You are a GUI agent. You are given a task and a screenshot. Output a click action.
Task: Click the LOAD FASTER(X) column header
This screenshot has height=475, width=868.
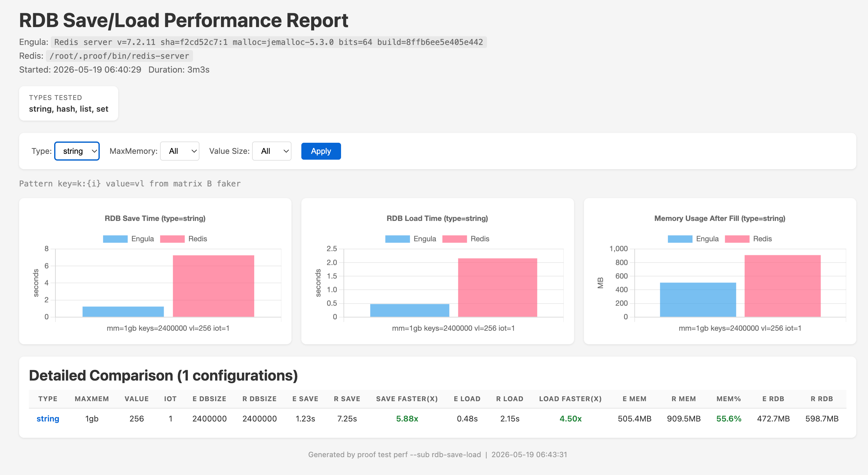click(x=570, y=399)
